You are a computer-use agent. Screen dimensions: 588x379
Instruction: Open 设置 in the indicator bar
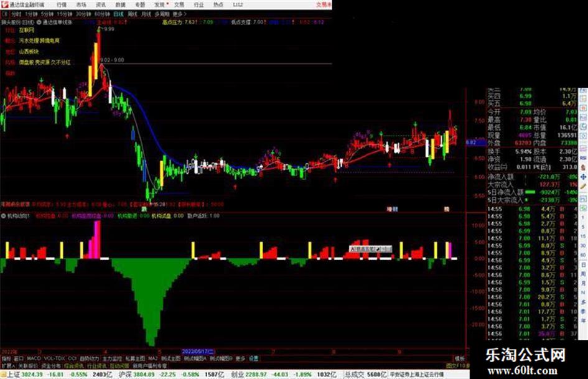point(254,358)
